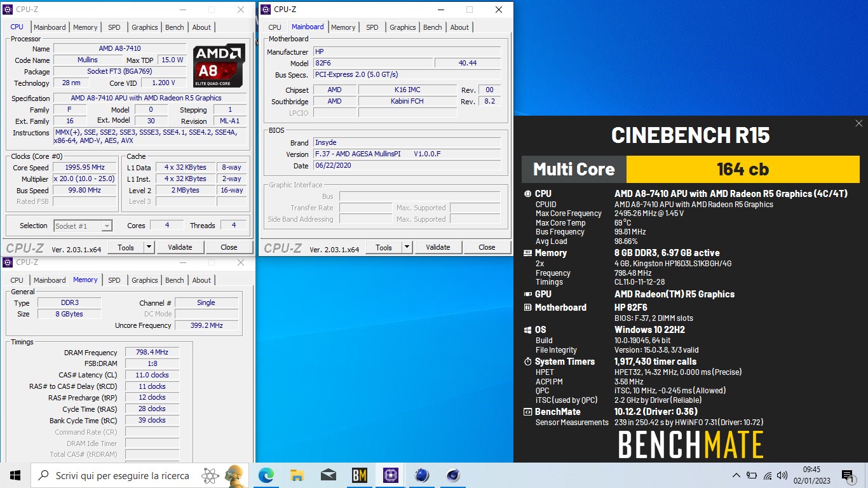868x488 pixels.
Task: Close the BenchMate result panel
Action: (858, 123)
